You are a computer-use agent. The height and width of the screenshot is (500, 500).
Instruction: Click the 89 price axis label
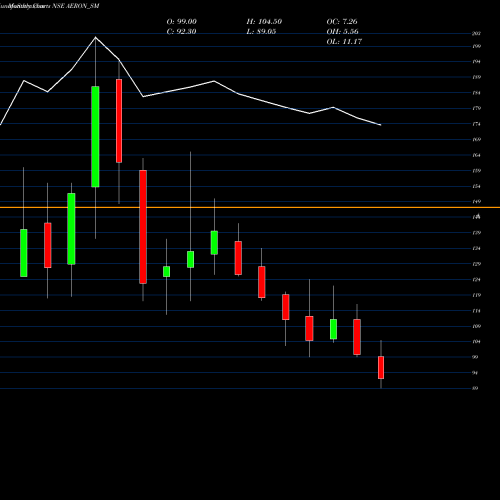click(x=475, y=388)
